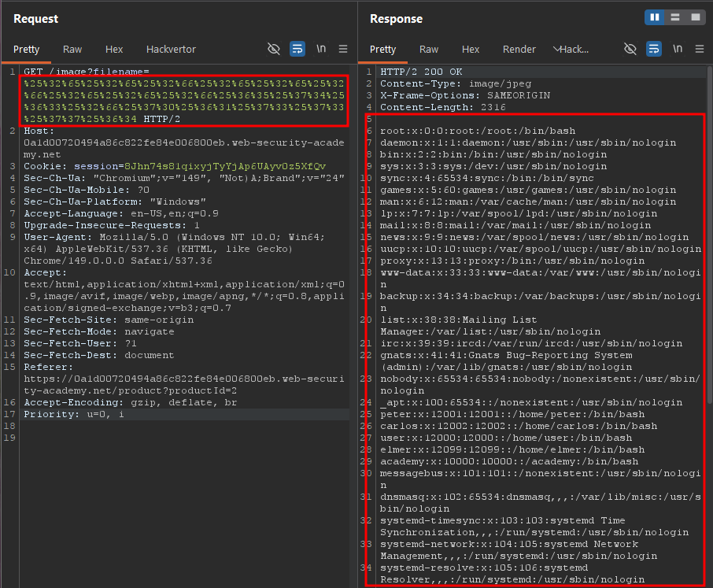The width and height of the screenshot is (713, 588).
Task: Select the side-by-side layout icon
Action: click(x=654, y=17)
